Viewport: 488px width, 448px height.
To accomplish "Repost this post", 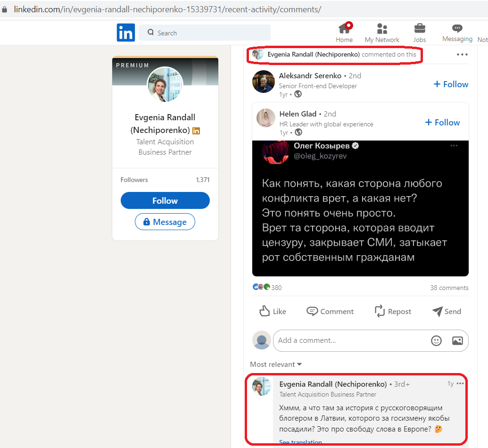I will [393, 311].
